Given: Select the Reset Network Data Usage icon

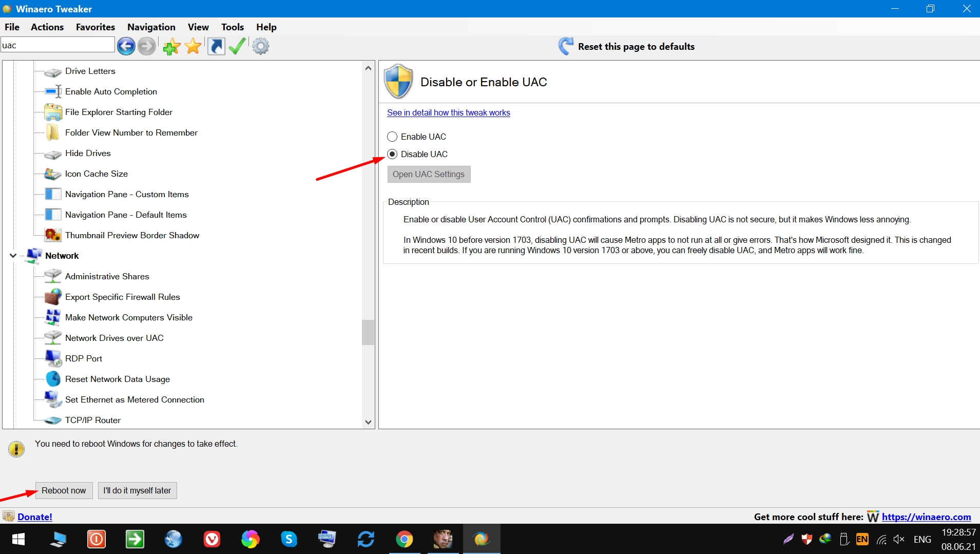Looking at the screenshot, I should (x=53, y=379).
